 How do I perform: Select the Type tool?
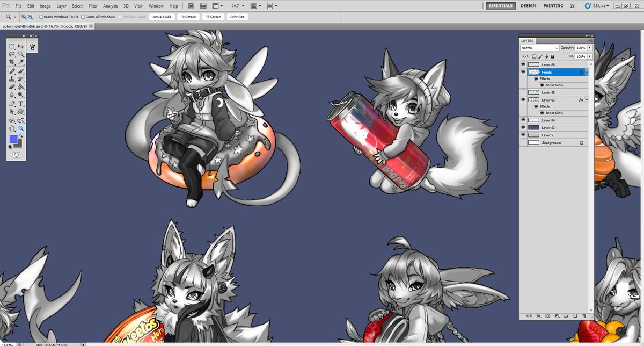(x=20, y=103)
